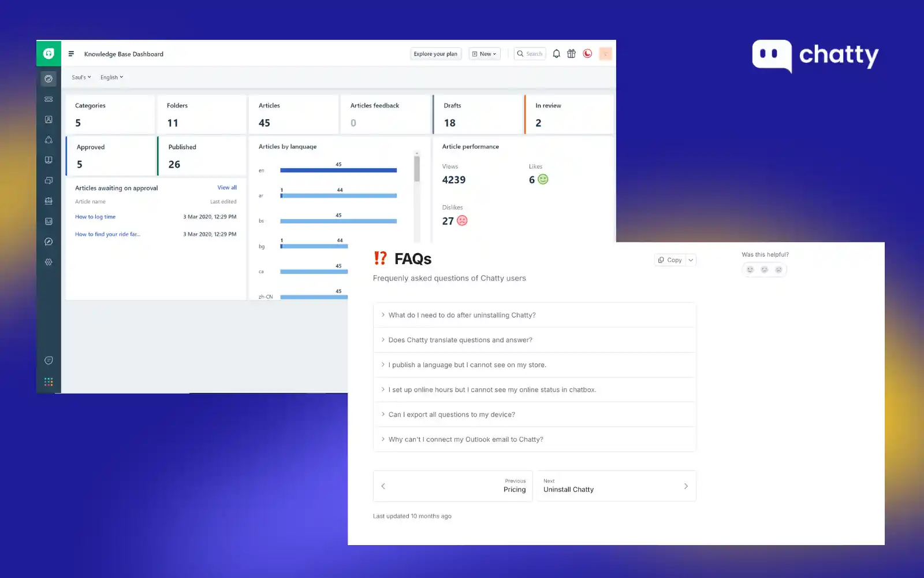Open the Saul's portal dropdown
The height and width of the screenshot is (578, 924).
pyautogui.click(x=81, y=77)
